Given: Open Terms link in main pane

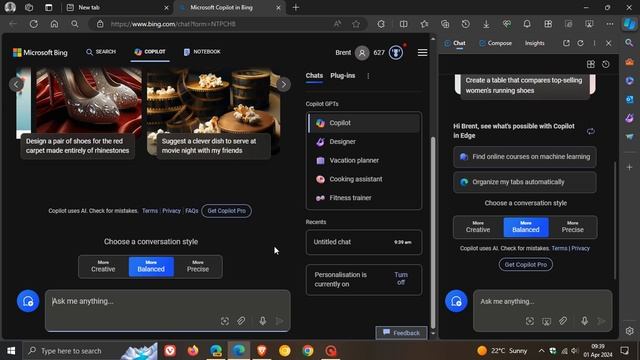Looking at the screenshot, I should [x=150, y=211].
